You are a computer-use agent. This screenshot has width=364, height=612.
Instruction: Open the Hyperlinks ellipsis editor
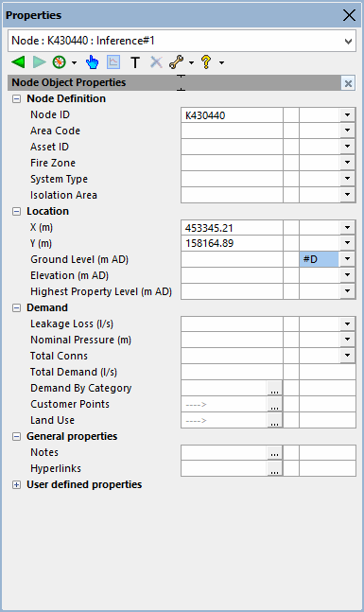click(x=275, y=468)
